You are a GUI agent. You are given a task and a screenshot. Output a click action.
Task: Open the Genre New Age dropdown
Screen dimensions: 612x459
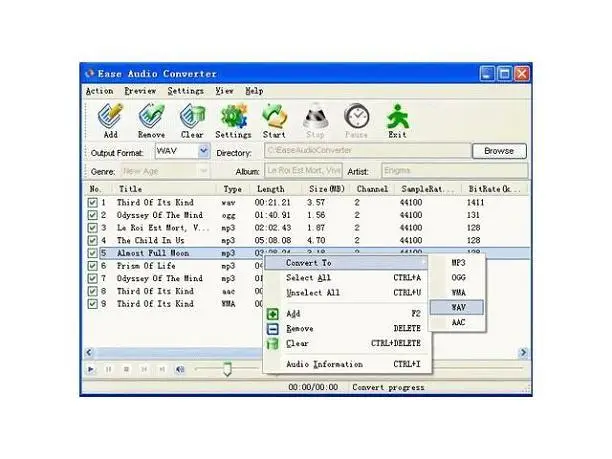pos(203,171)
